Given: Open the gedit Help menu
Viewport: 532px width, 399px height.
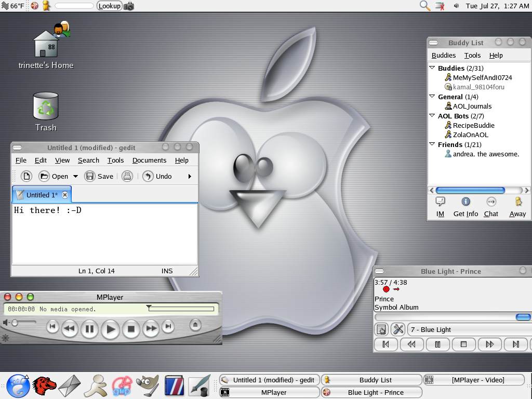Looking at the screenshot, I should coord(181,160).
